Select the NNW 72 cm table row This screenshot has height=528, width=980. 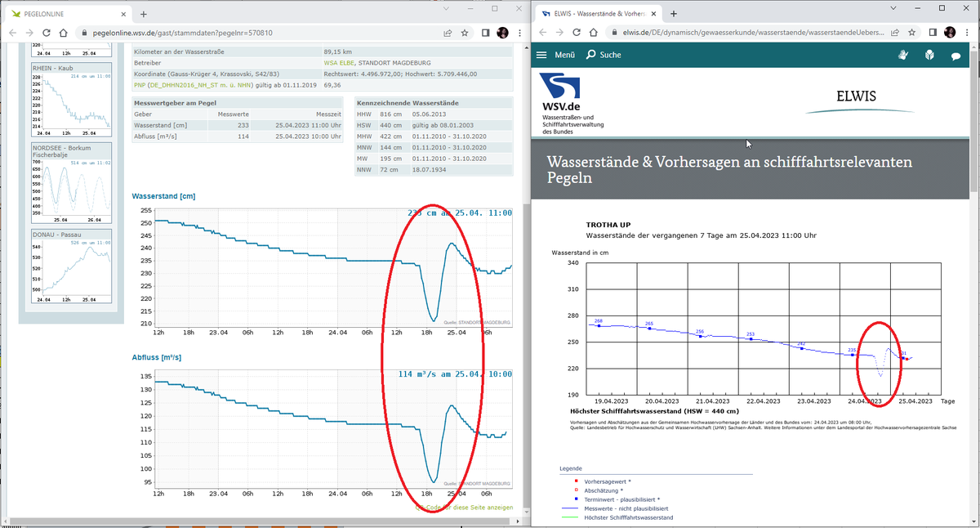pos(434,169)
